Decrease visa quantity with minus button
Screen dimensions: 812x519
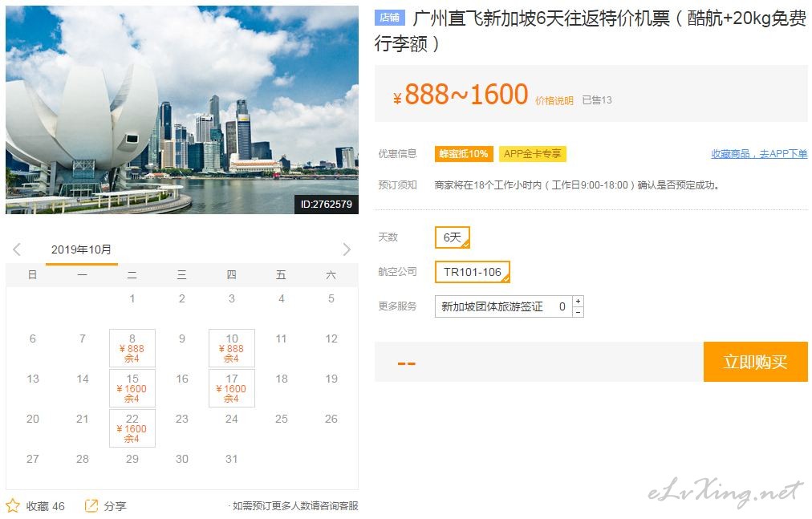[578, 312]
